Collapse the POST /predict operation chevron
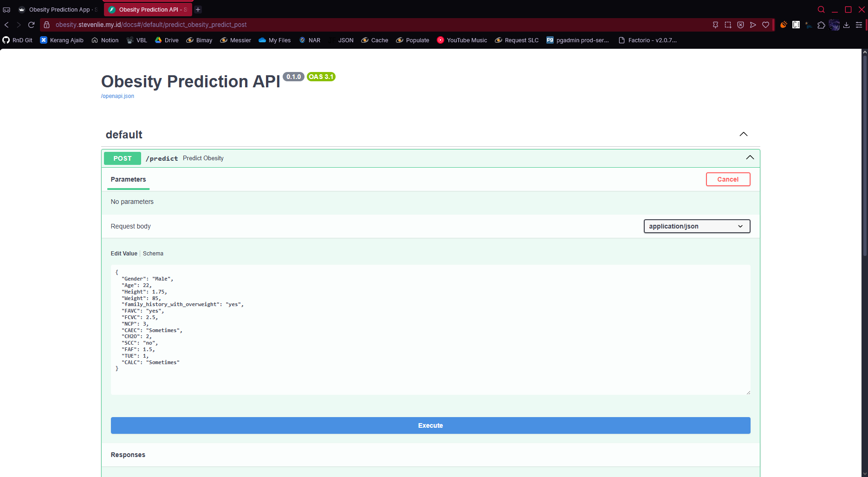The image size is (868, 477). [750, 158]
